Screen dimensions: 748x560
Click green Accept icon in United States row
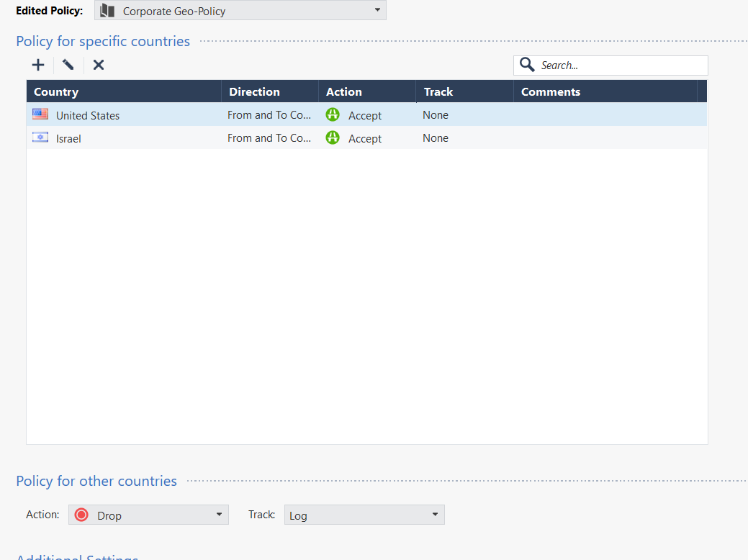[x=333, y=114]
